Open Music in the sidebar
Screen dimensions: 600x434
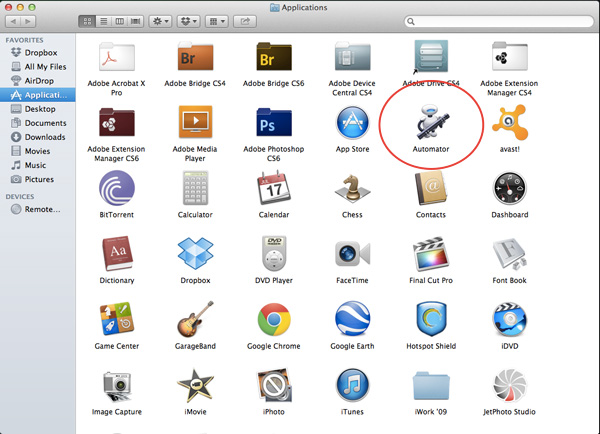[x=38, y=165]
